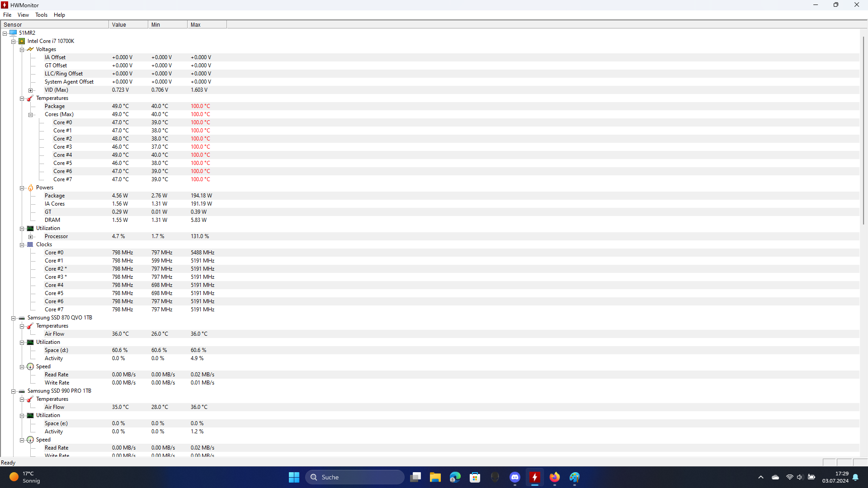Open the View menu
Screen dimensions: 868x488
point(23,15)
